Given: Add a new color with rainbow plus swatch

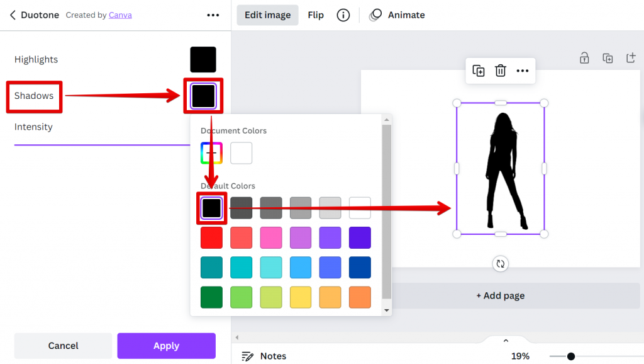Looking at the screenshot, I should (x=211, y=153).
